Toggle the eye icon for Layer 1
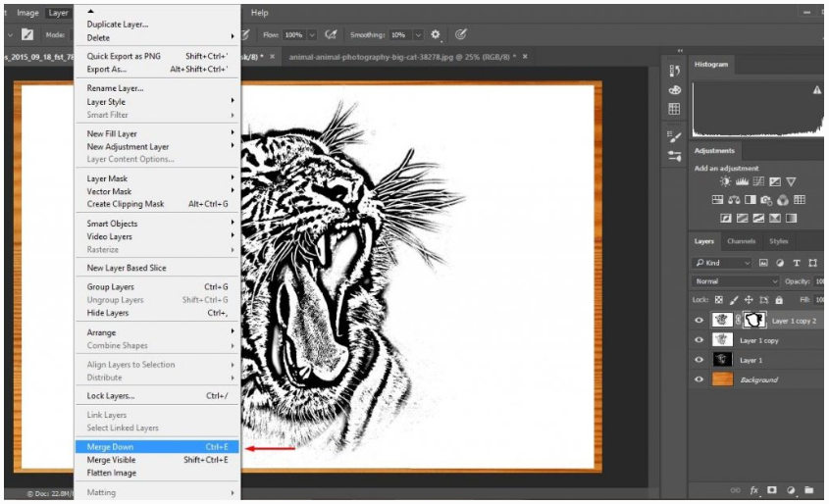The image size is (829, 504). coord(699,360)
